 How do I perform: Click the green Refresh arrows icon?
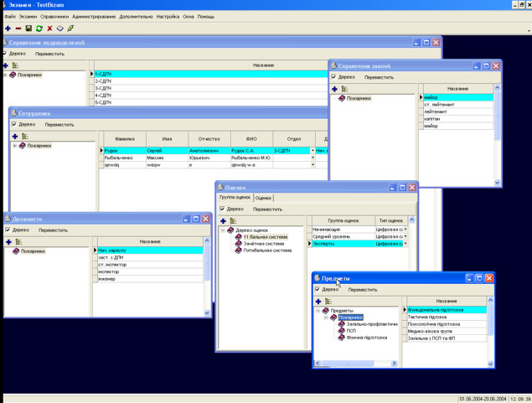(x=39, y=28)
